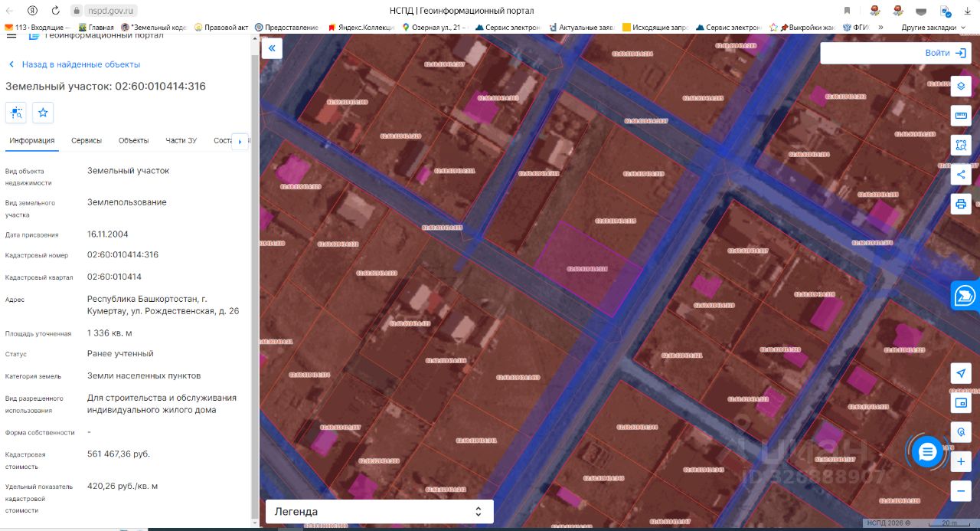Open the Главная bookmark
Image resolution: width=980 pixels, height=531 pixels.
[95, 28]
